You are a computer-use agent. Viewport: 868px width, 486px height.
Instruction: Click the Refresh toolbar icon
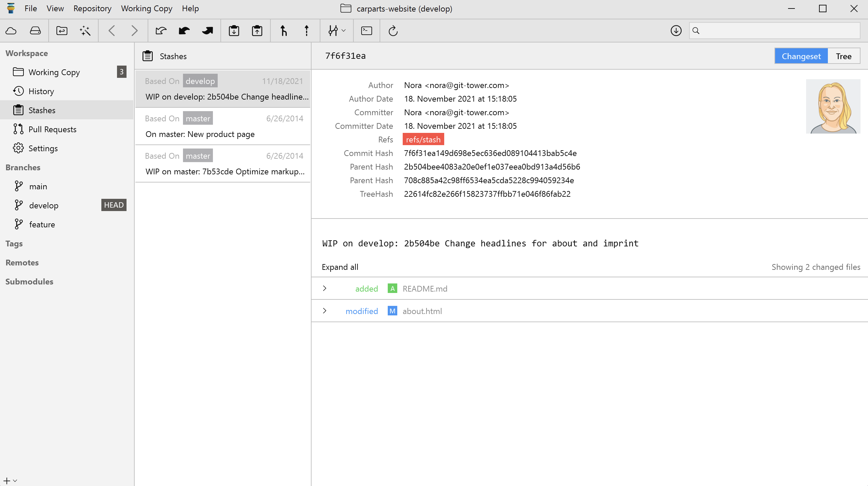tap(393, 31)
